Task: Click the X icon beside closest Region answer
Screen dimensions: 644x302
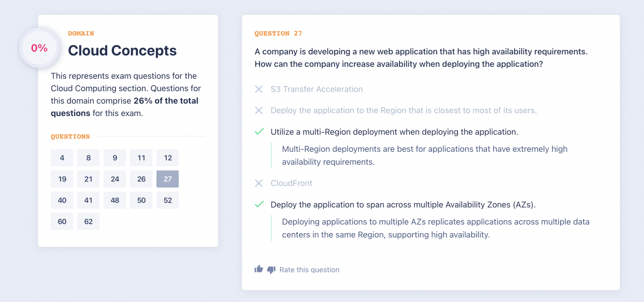Action: (x=259, y=110)
